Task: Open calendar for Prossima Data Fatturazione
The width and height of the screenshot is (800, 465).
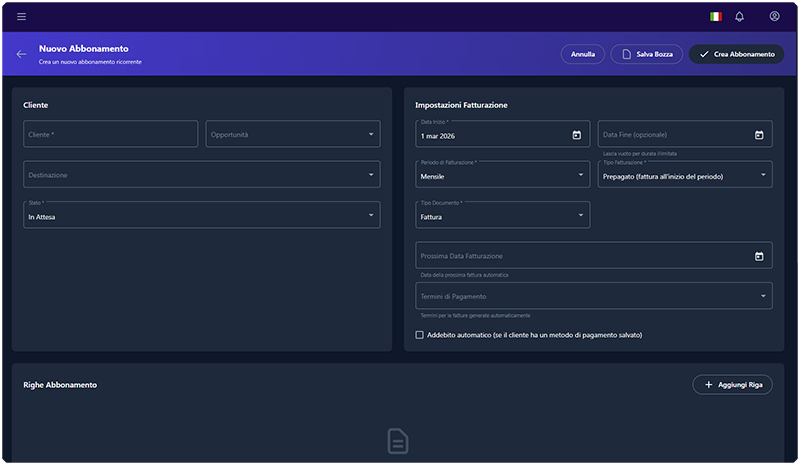Action: 758,256
